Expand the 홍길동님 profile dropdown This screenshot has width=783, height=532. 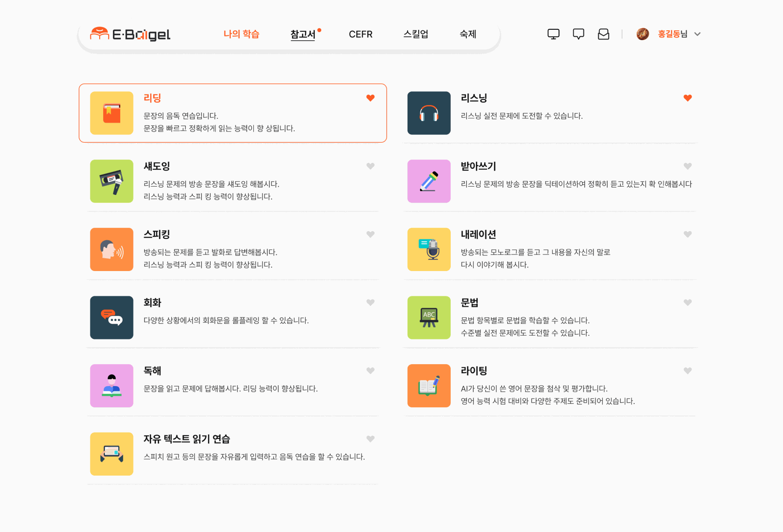[697, 34]
